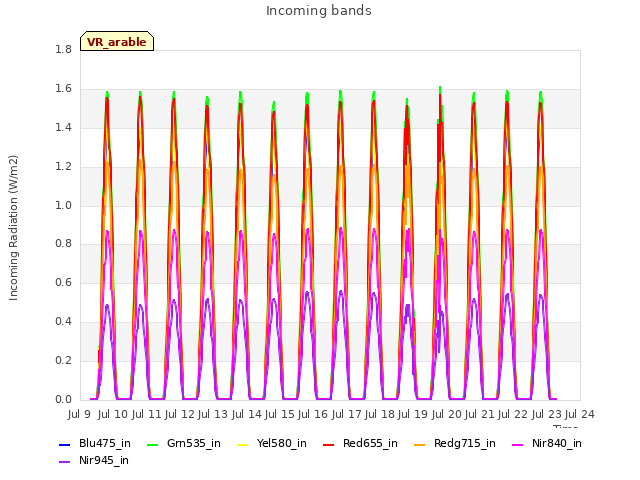Click the Jul 14 x-axis date label
The width and height of the screenshot is (640, 480).
pos(246,414)
